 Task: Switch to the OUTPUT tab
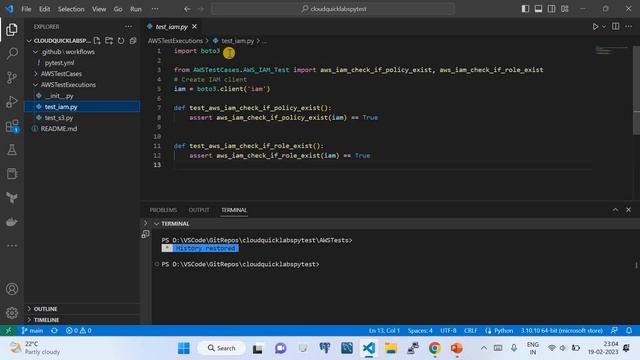(199, 210)
